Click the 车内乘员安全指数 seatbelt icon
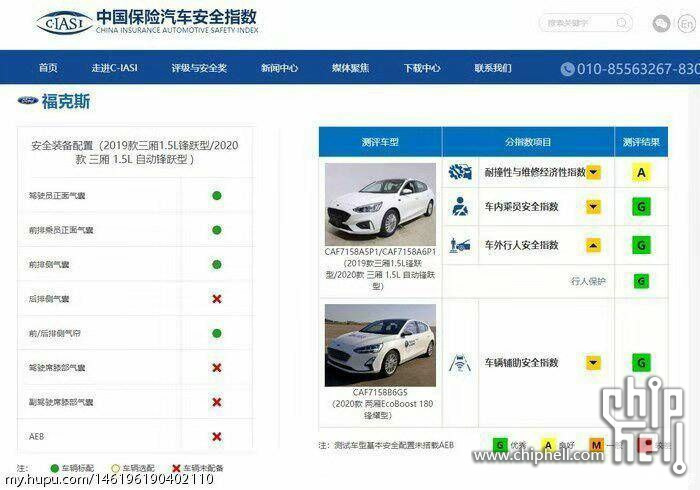This screenshot has height=490, width=700. point(460,207)
